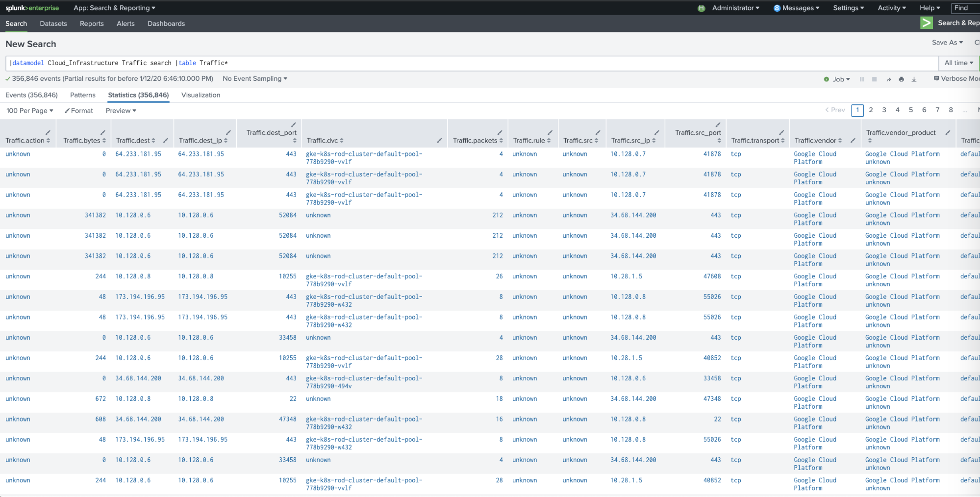The image size is (980, 497).
Task: Change the 100 Per Page setting
Action: point(30,111)
